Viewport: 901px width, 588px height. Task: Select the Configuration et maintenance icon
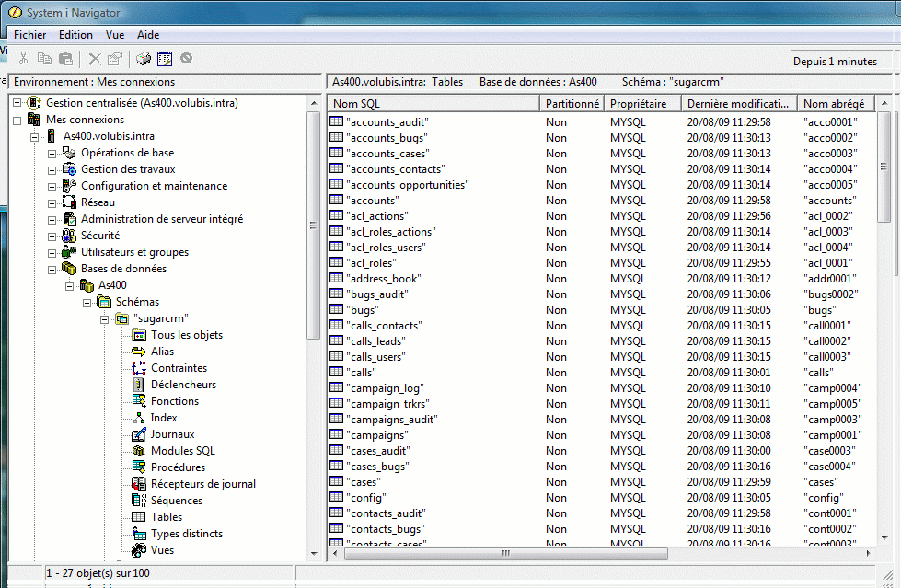pos(69,186)
